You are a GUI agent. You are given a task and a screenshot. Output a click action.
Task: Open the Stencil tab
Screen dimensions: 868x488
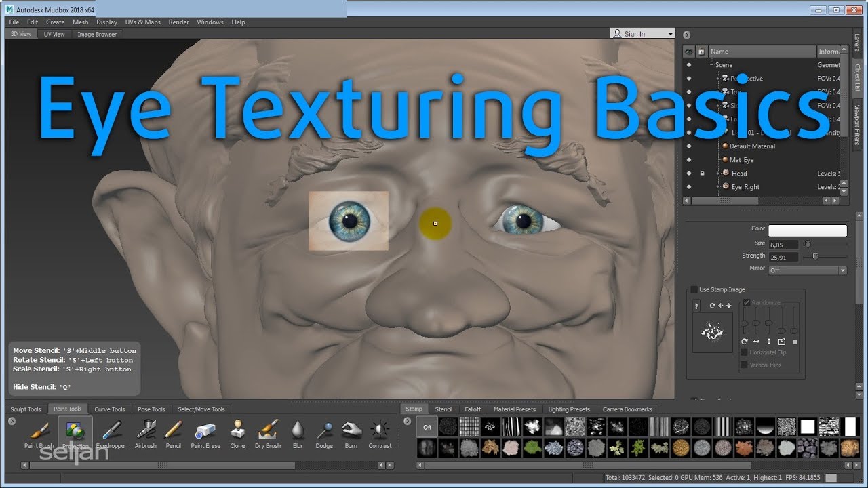click(x=443, y=409)
